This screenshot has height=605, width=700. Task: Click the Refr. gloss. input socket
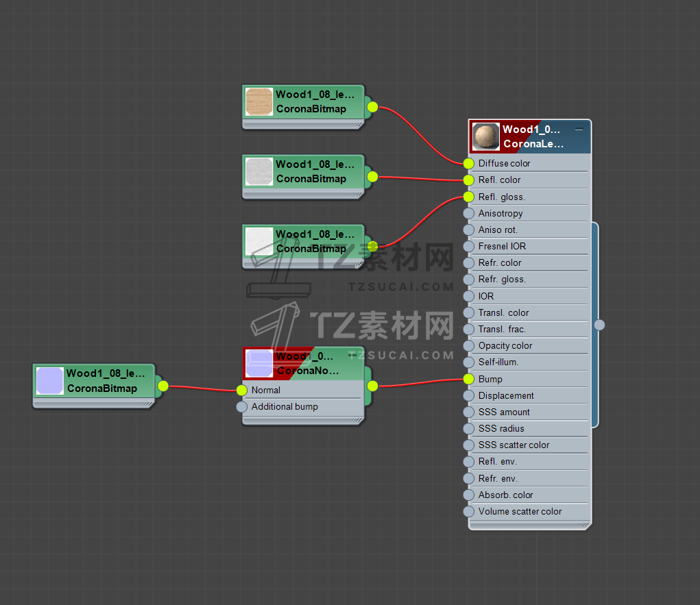(x=468, y=280)
